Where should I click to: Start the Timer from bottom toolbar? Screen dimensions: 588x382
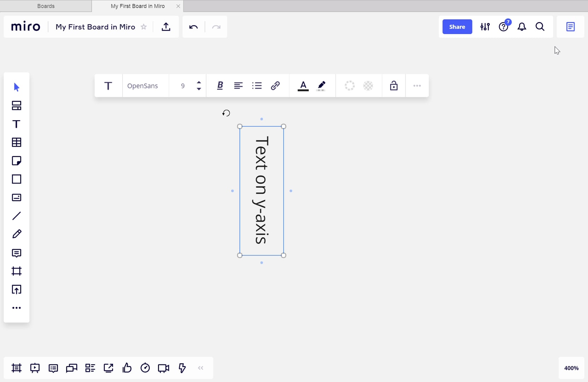[145, 368]
